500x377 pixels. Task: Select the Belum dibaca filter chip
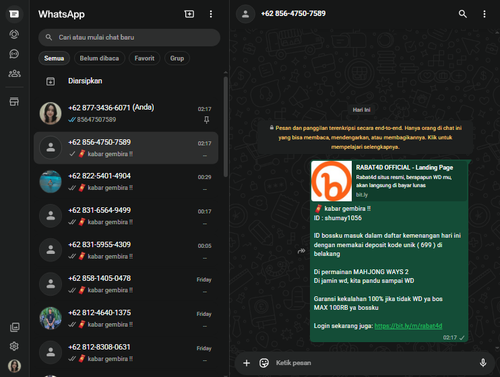pos(99,58)
